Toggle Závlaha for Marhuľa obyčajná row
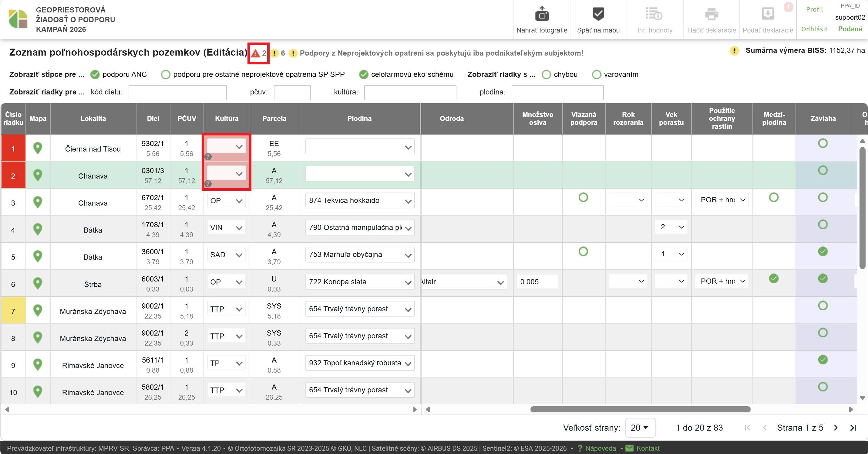 coord(823,252)
